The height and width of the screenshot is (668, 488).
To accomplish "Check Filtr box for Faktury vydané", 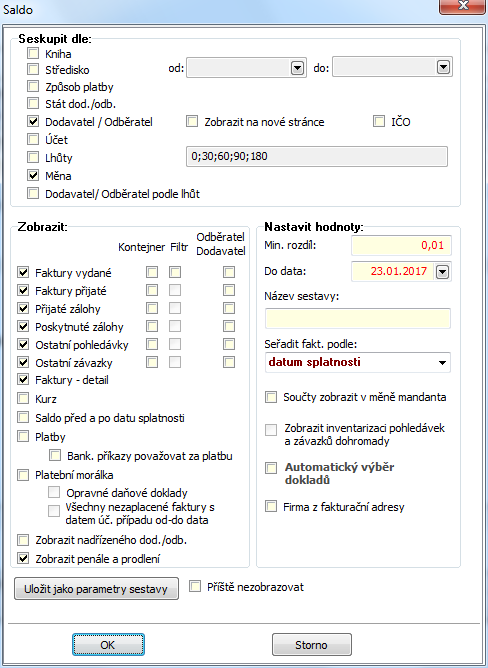I will [175, 272].
